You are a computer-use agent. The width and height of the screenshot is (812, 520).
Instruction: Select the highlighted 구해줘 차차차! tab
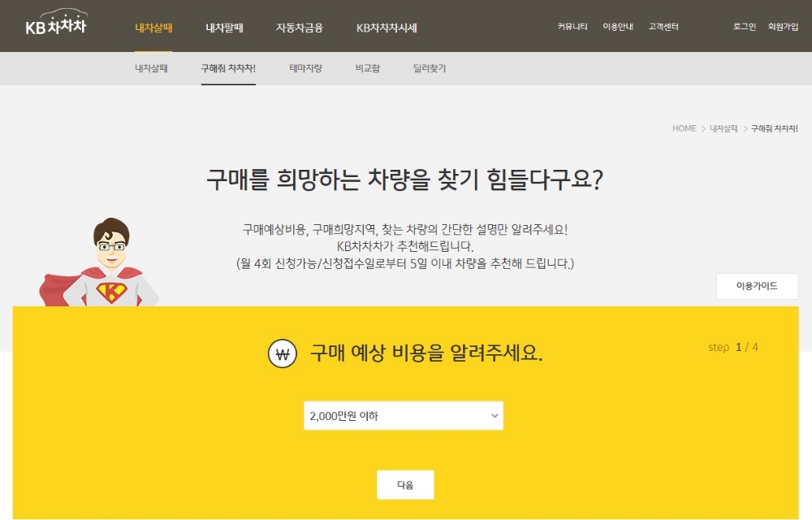(228, 69)
